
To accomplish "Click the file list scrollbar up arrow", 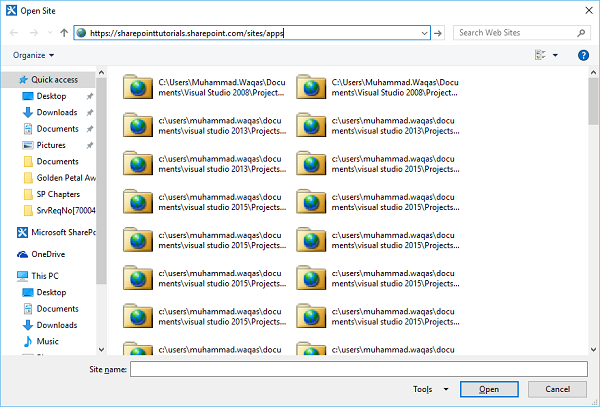I will [x=593, y=72].
